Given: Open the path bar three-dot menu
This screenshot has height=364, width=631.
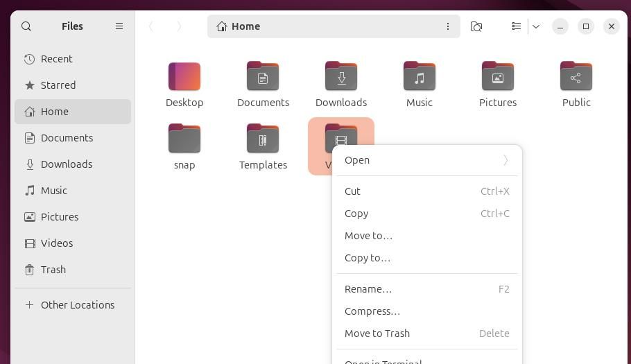Looking at the screenshot, I should tap(447, 26).
